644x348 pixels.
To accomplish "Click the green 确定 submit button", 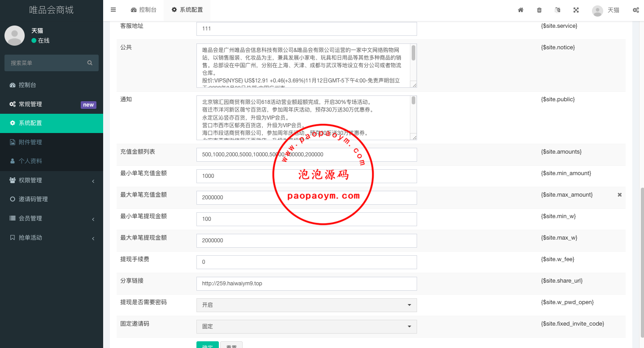I will (x=207, y=345).
